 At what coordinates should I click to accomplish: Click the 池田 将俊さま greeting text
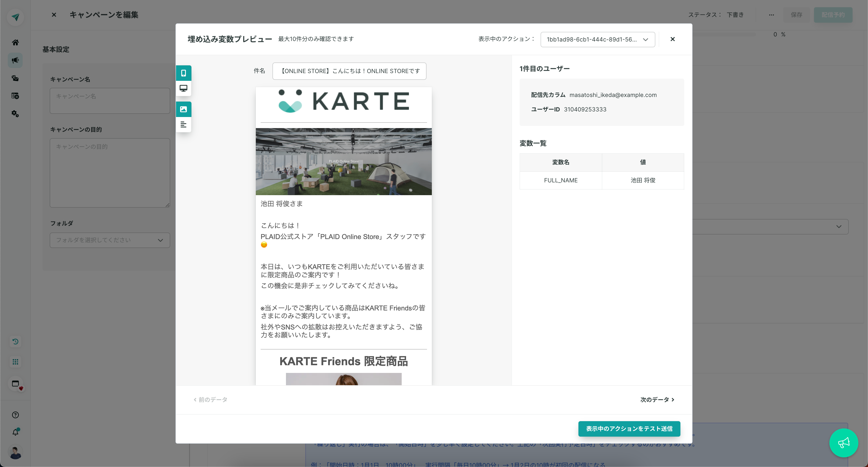pyautogui.click(x=282, y=204)
